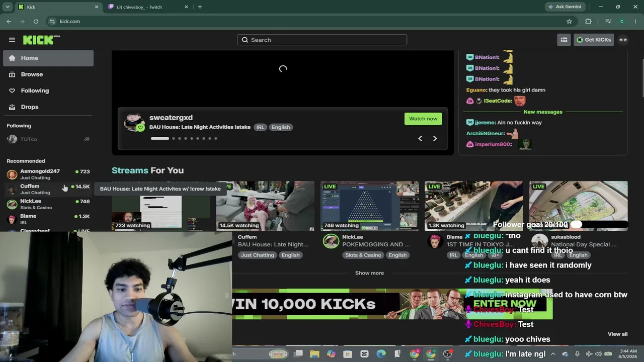The image size is (644, 362).
Task: Go to next featured stream with right arrow
Action: [435, 138]
